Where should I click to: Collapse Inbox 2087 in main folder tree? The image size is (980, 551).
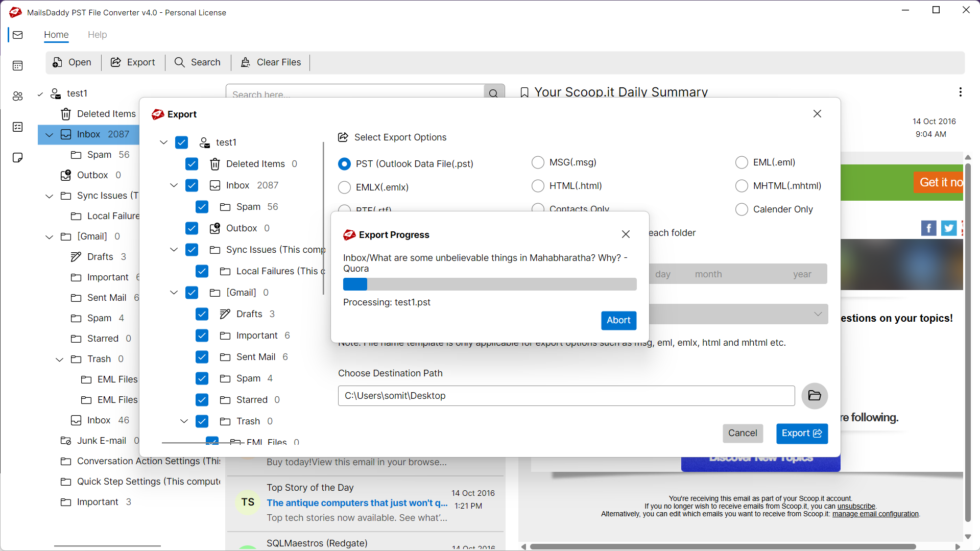pyautogui.click(x=50, y=135)
